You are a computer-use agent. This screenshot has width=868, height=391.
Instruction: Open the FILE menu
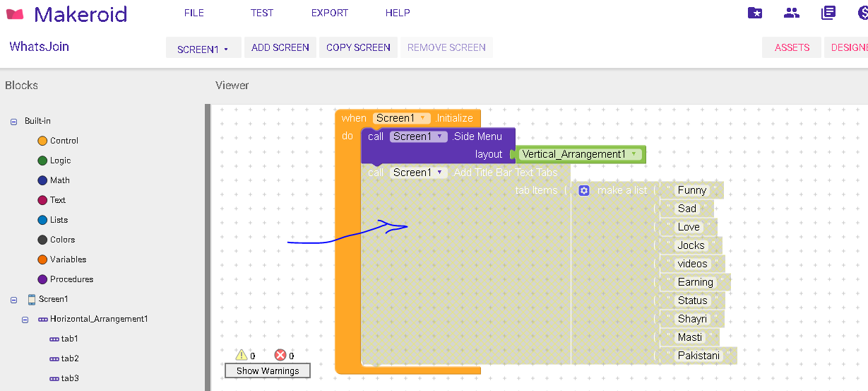point(194,13)
